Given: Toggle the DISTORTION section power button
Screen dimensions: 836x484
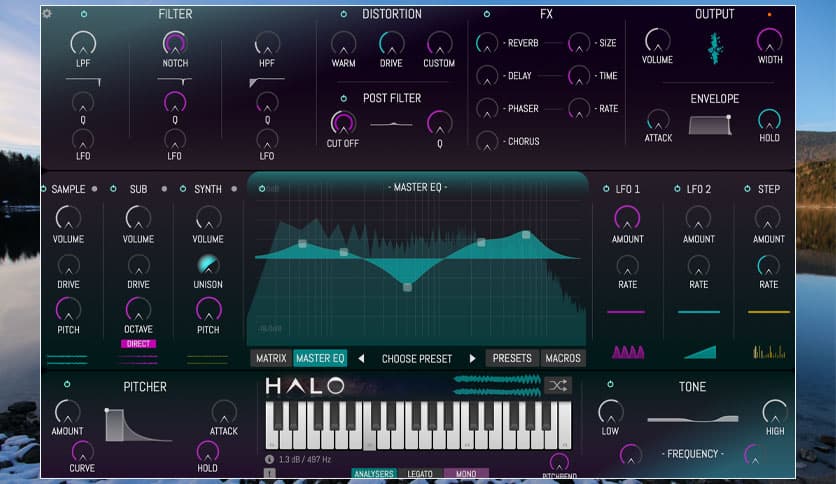Looking at the screenshot, I should (343, 14).
